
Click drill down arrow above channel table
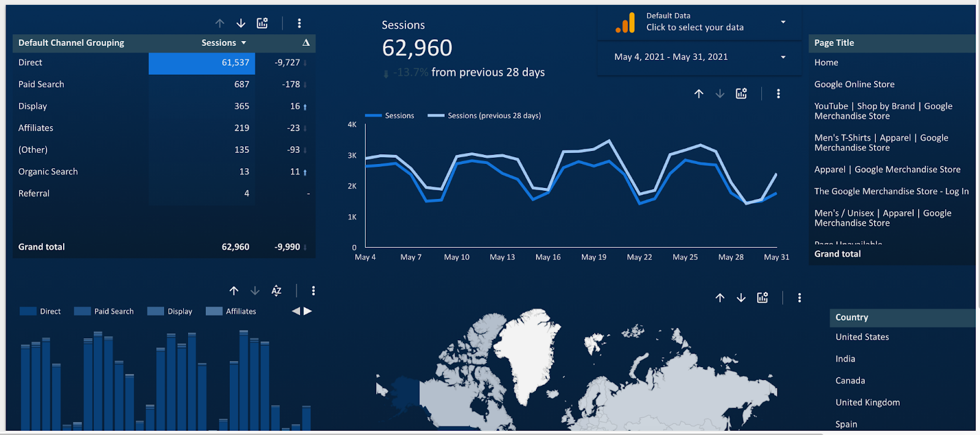(241, 23)
